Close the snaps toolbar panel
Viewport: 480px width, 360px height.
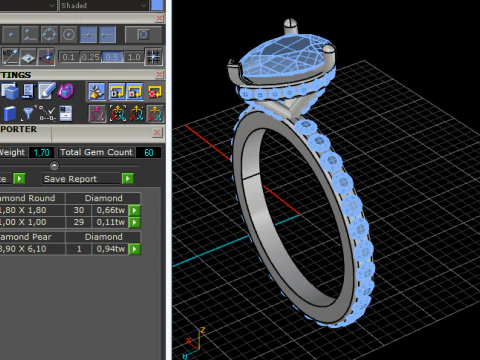pyautogui.click(x=159, y=18)
